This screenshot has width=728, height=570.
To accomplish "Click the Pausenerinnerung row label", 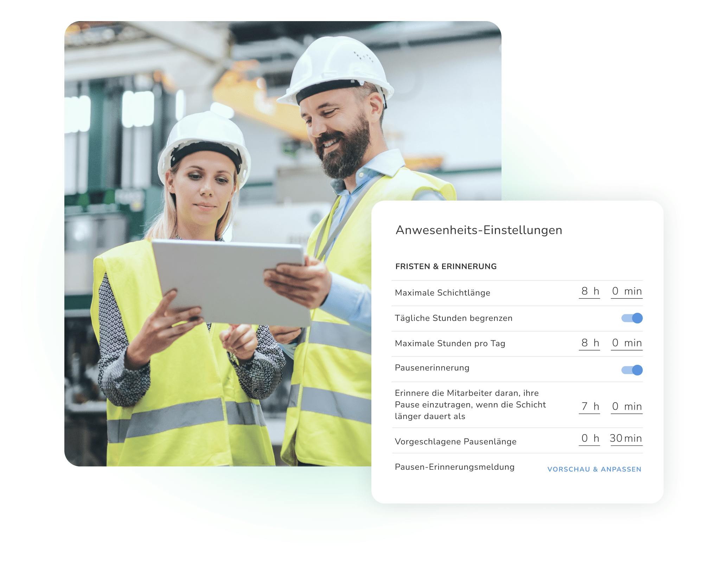I will [432, 368].
